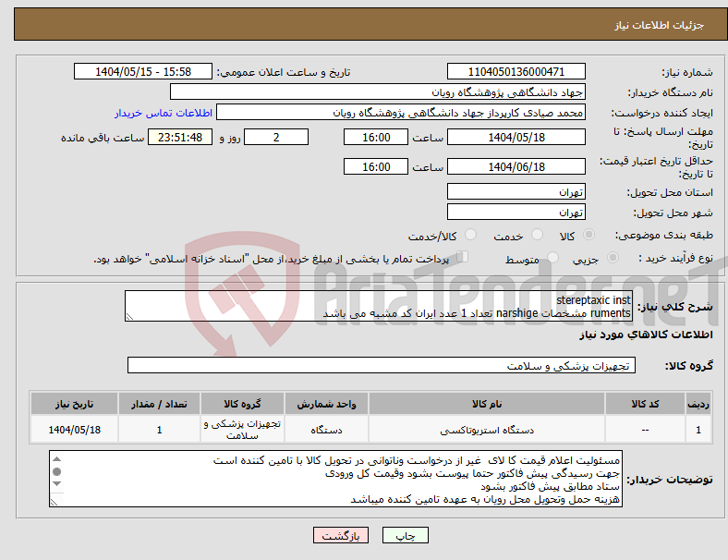Select the جزیی purchase type radio
The image size is (728, 560).
pyautogui.click(x=613, y=257)
